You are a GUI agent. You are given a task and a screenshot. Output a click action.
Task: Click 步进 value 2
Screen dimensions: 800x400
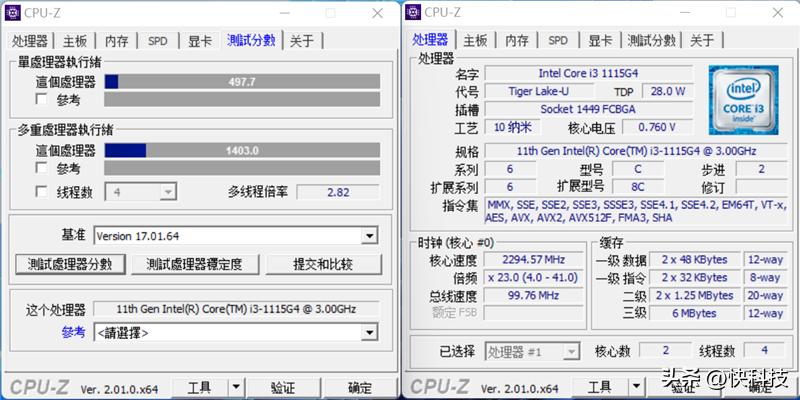click(761, 169)
